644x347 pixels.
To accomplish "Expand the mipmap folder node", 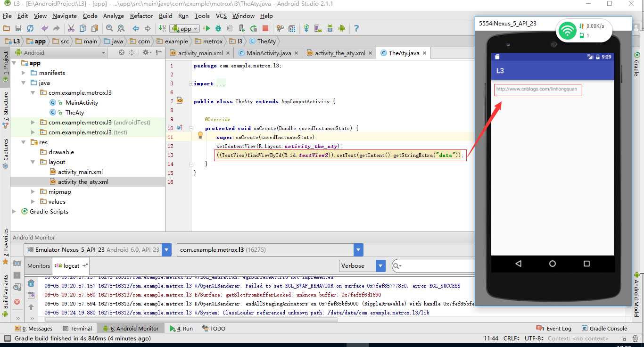I will 33,192.
